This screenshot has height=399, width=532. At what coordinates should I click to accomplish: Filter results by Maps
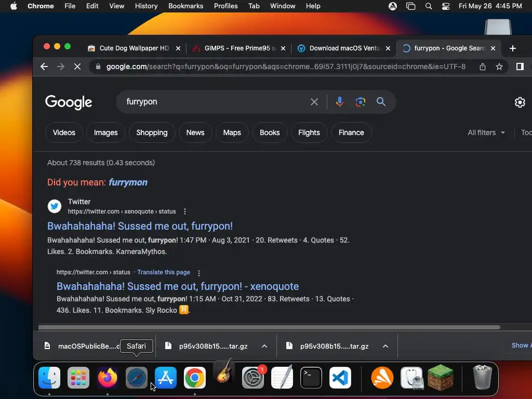[x=232, y=132]
